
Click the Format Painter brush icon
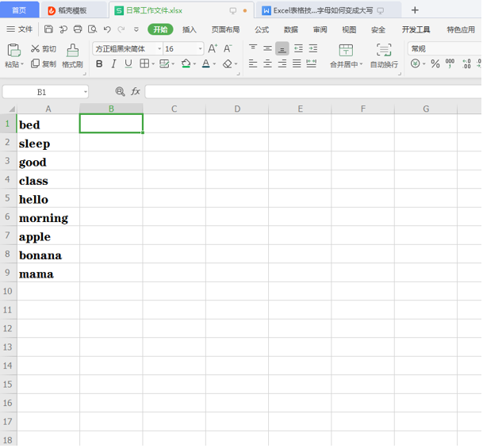72,50
